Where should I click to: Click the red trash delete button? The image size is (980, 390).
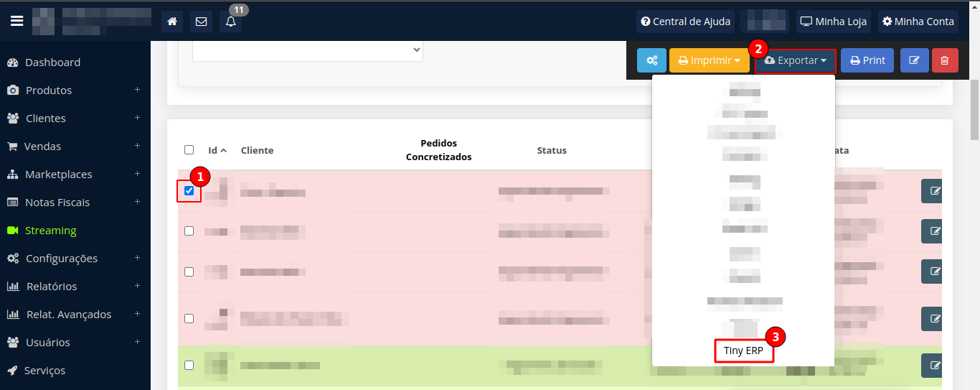[x=945, y=60]
